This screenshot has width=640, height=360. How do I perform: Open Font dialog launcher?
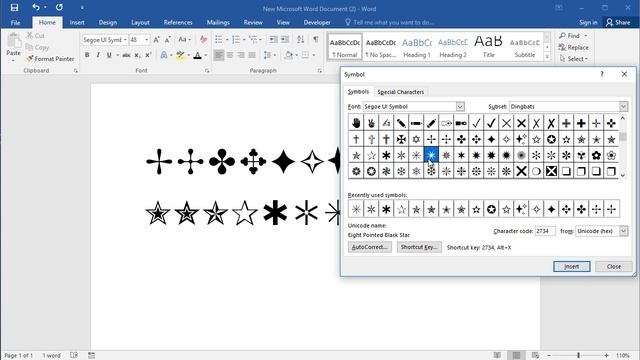click(x=207, y=71)
